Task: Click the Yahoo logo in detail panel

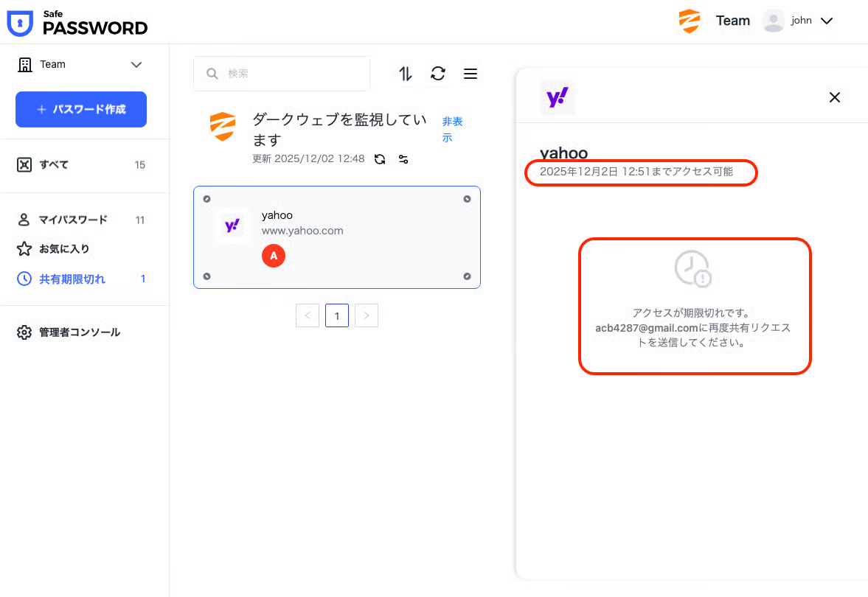Action: pos(557,97)
